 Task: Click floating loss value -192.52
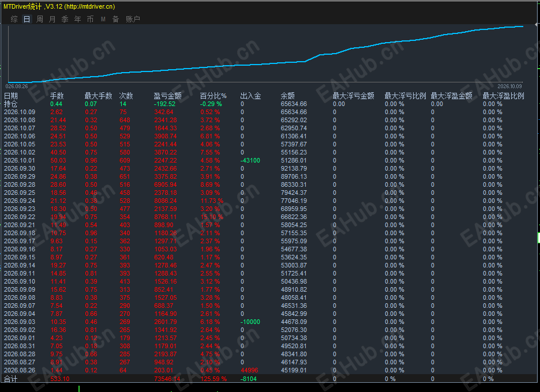coord(164,104)
